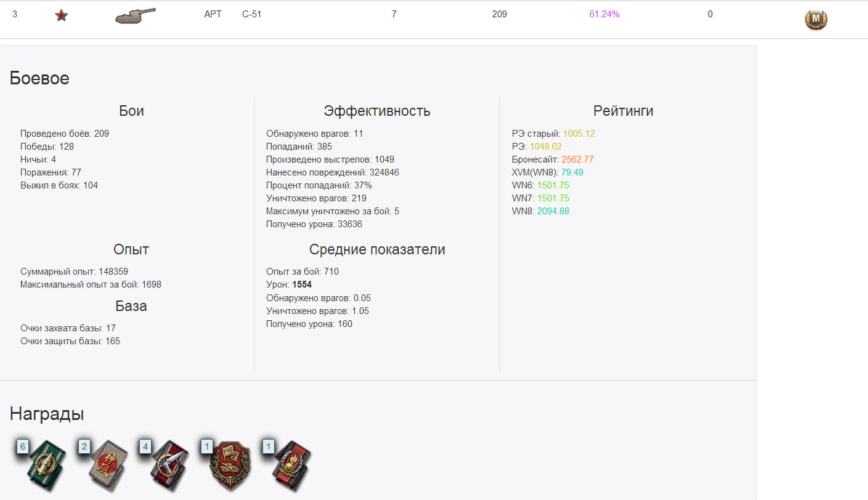This screenshot has height=500, width=868.
Task: Click the Награды section heading
Action: [x=47, y=414]
